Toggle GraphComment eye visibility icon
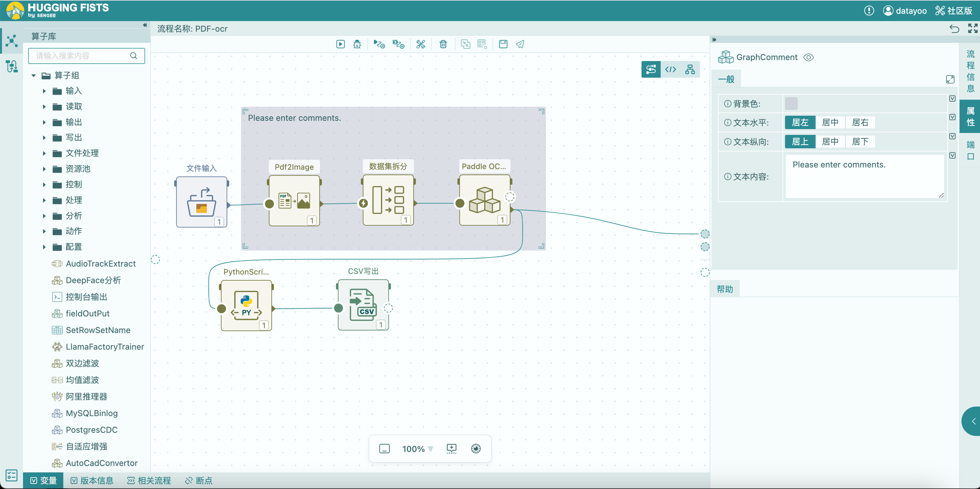This screenshot has width=980, height=489. (x=808, y=58)
